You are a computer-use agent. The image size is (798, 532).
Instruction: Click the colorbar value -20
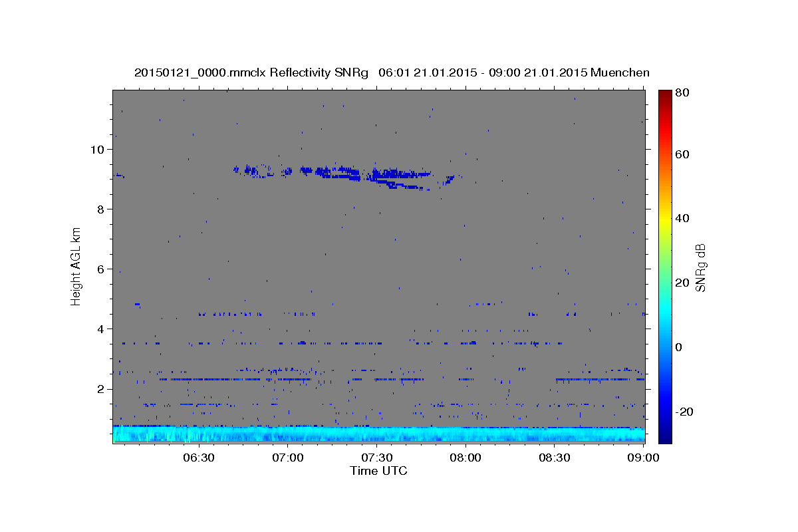point(686,412)
